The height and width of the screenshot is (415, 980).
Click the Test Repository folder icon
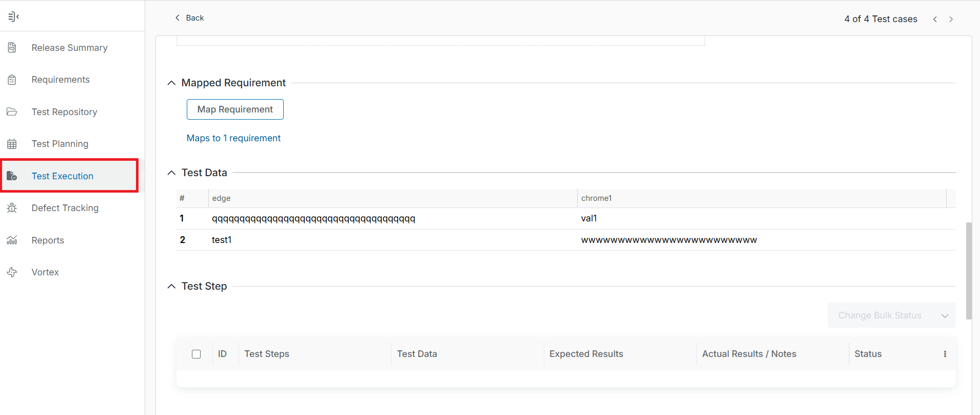click(x=12, y=112)
